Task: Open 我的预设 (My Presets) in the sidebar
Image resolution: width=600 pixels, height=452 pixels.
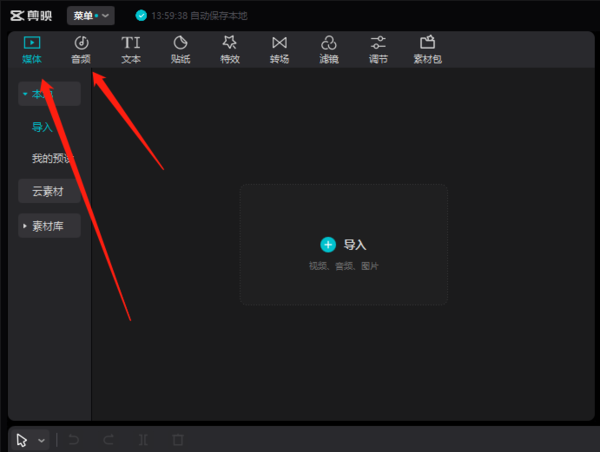Action: (50, 159)
